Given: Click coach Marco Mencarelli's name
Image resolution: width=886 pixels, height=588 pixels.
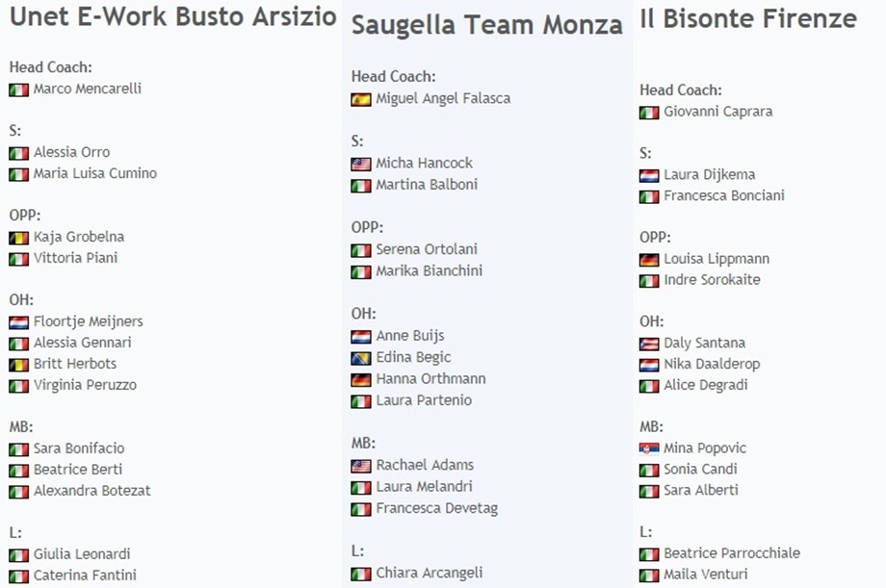Looking at the screenshot, I should click(x=88, y=89).
